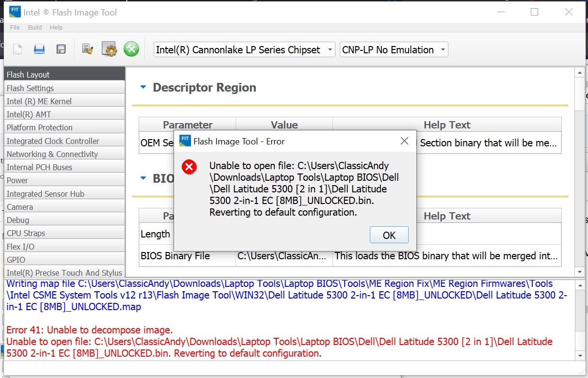This screenshot has height=378, width=588.
Task: Open the Cannonlake LP Series Chipset dropdown
Action: pos(244,49)
